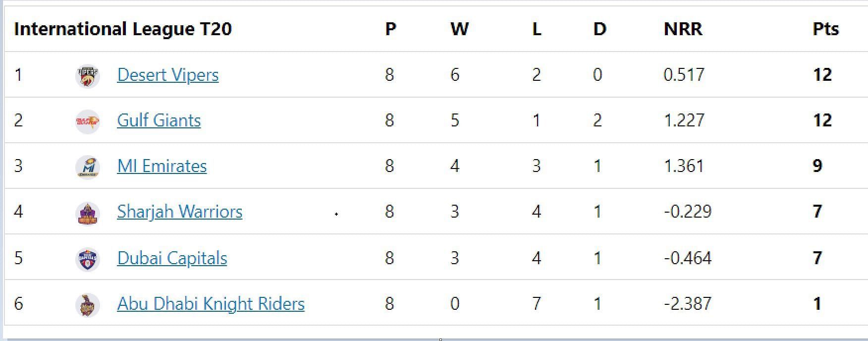Open the Gulf Giants team link
The width and height of the screenshot is (868, 341).
pos(159,120)
